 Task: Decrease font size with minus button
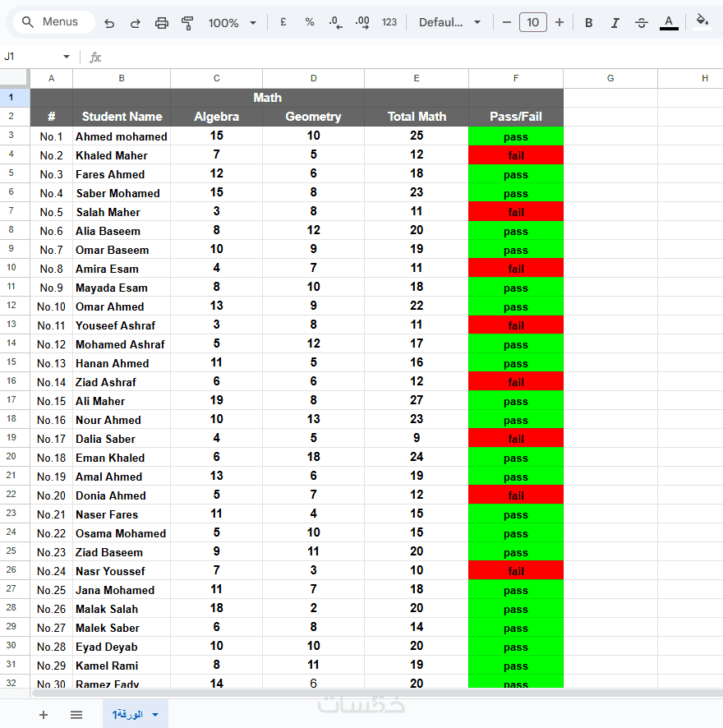click(507, 22)
